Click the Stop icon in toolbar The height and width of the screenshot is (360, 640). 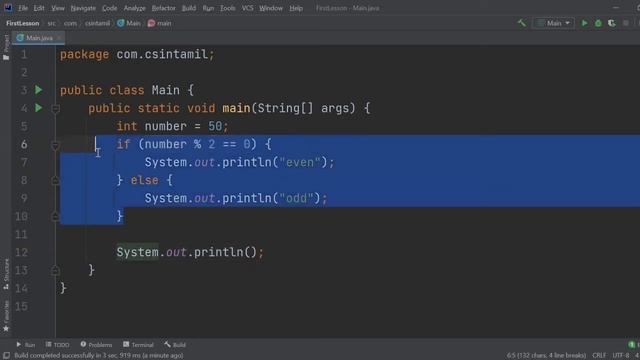[626, 23]
